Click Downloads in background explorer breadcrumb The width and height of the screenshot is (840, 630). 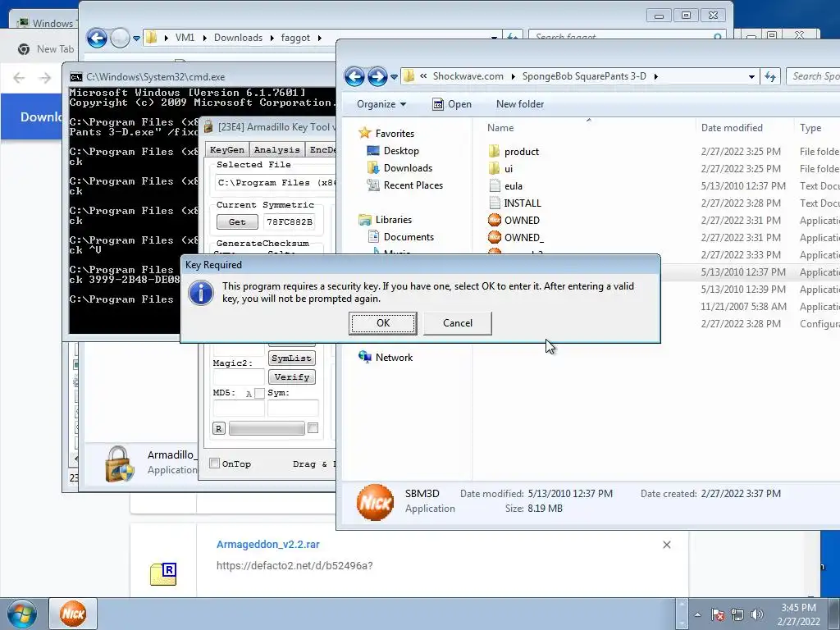click(x=238, y=38)
